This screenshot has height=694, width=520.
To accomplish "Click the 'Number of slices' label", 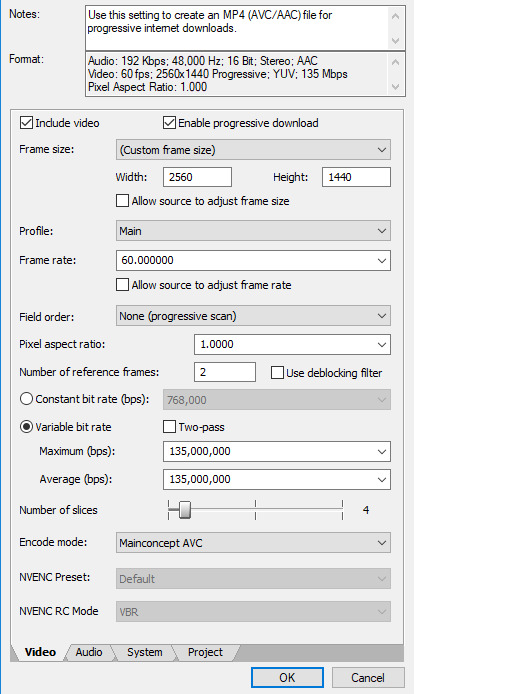I will pos(58,510).
